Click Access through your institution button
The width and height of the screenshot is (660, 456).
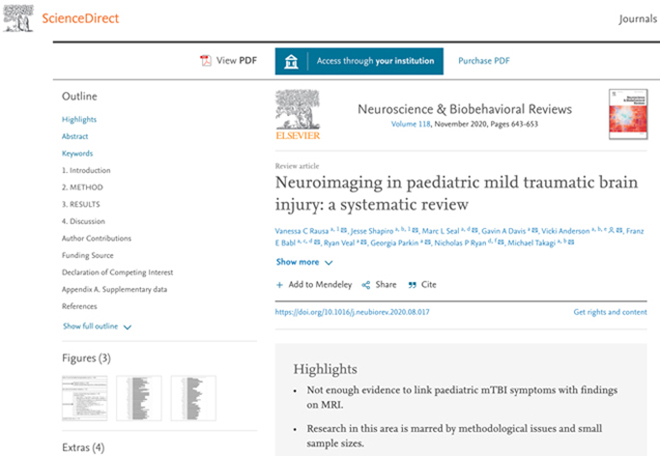359,61
